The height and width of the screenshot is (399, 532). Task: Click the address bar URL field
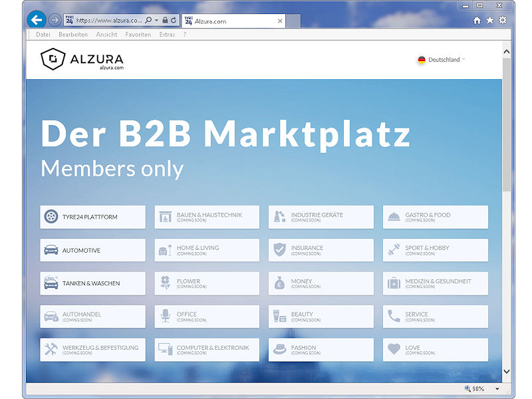pyautogui.click(x=109, y=21)
